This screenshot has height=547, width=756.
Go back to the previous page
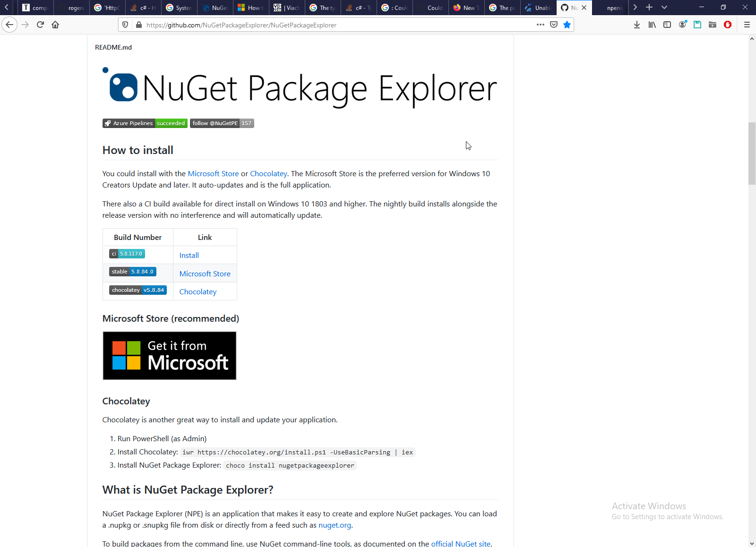point(9,25)
